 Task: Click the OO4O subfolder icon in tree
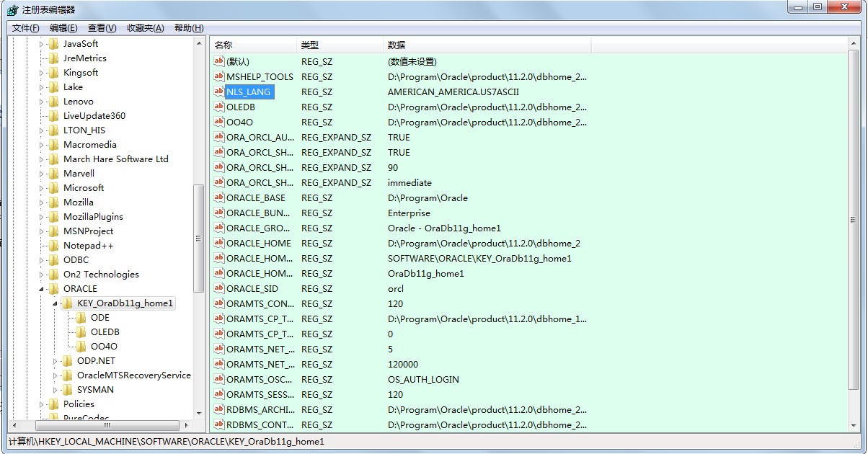coord(81,346)
